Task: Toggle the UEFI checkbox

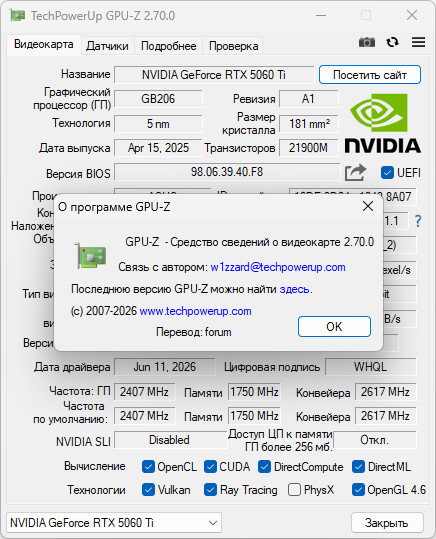Action: (x=387, y=173)
